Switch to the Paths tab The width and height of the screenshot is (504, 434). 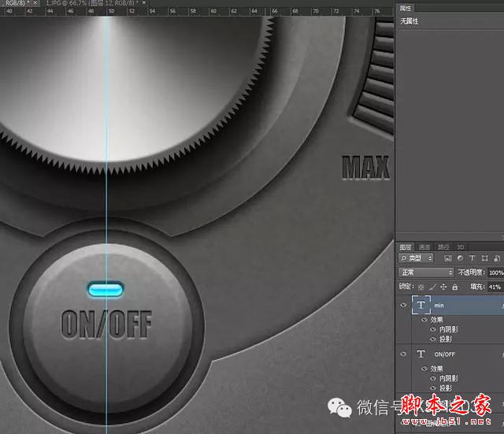[x=443, y=247]
